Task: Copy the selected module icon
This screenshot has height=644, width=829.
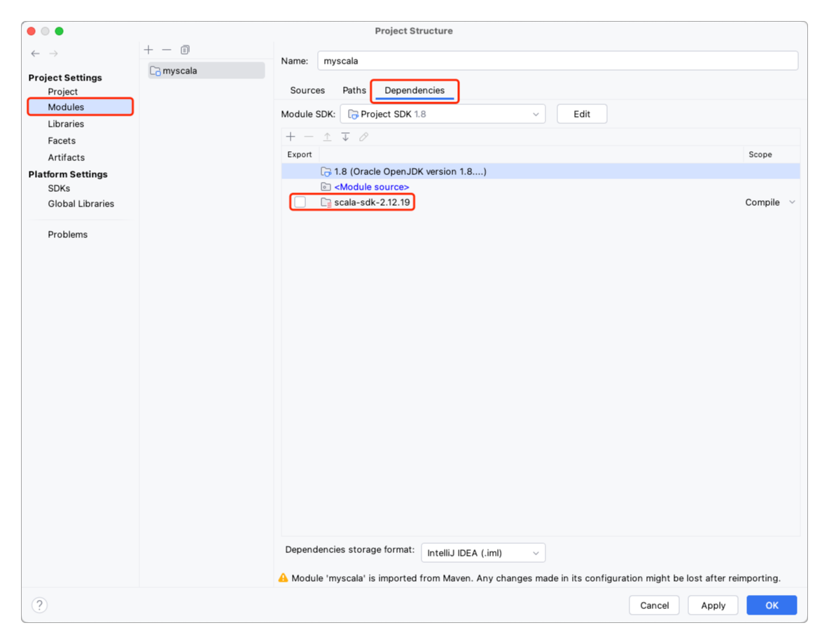Action: pos(185,50)
